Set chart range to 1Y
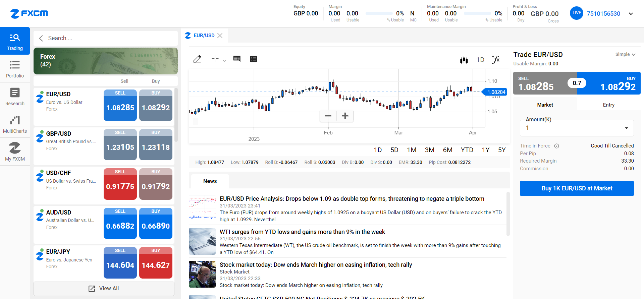Image resolution: width=644 pixels, height=299 pixels. 485,150
